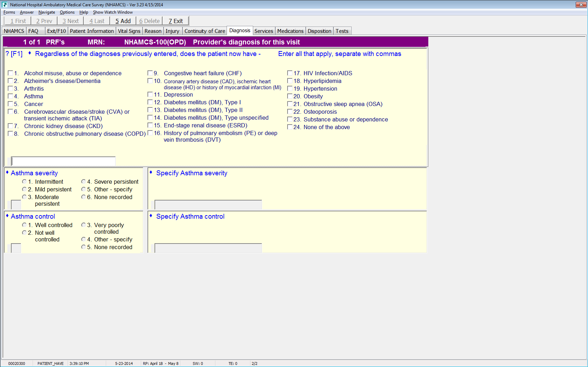This screenshot has height=367, width=588.
Task: Click the diagnosis codes entry field
Action: 63,161
